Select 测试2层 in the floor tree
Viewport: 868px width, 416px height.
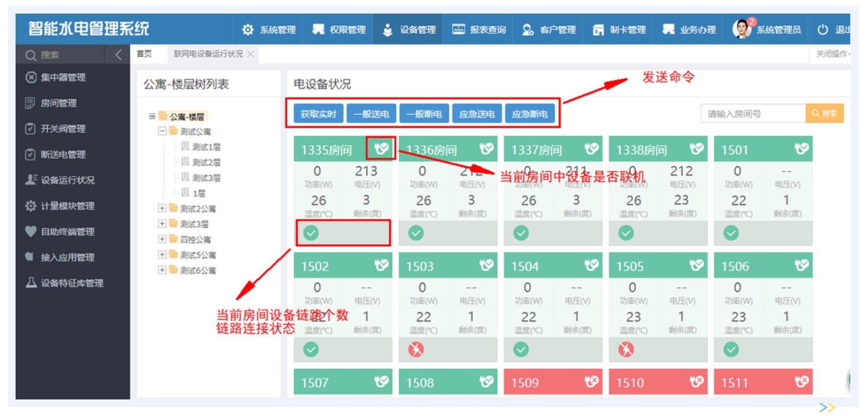pos(206,162)
